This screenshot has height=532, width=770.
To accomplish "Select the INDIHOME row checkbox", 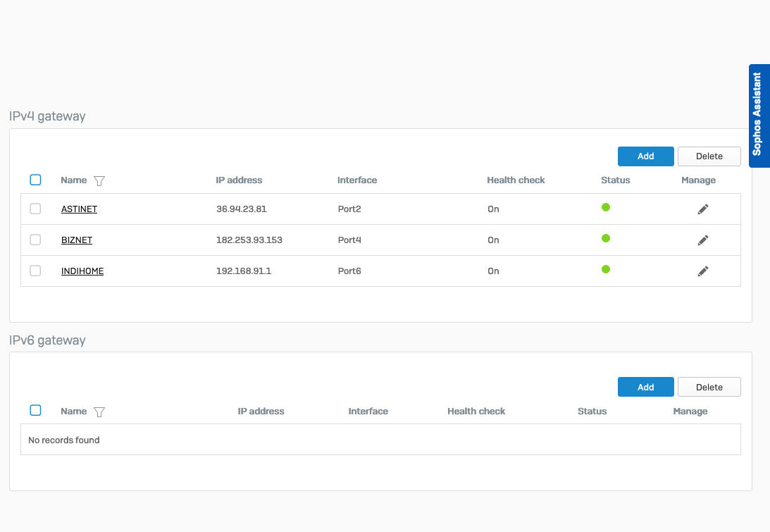I will pos(35,271).
